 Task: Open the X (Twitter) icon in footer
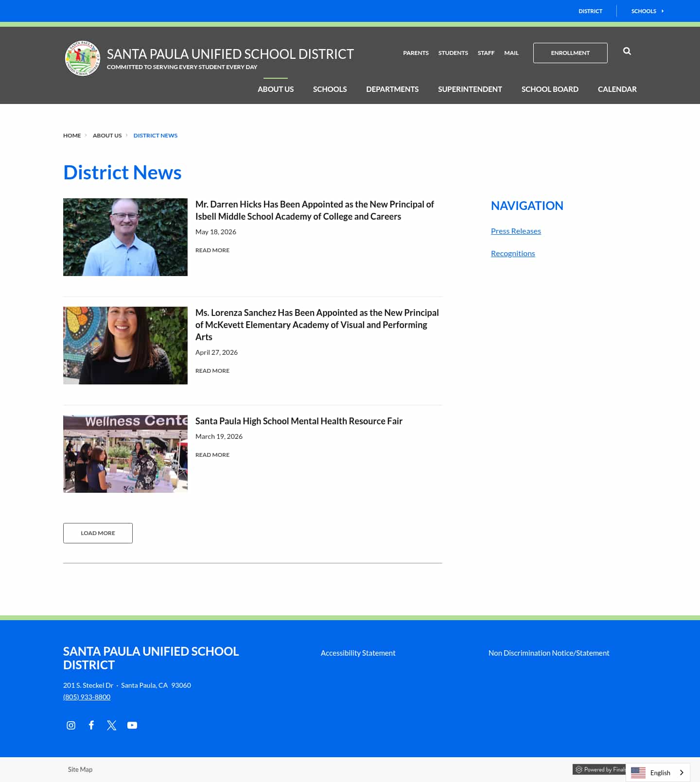coord(112,725)
